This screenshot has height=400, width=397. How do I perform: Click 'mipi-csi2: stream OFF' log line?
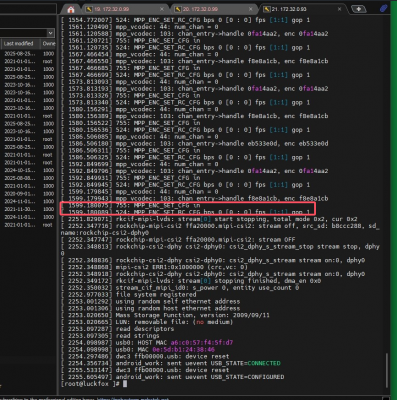[x=178, y=239]
